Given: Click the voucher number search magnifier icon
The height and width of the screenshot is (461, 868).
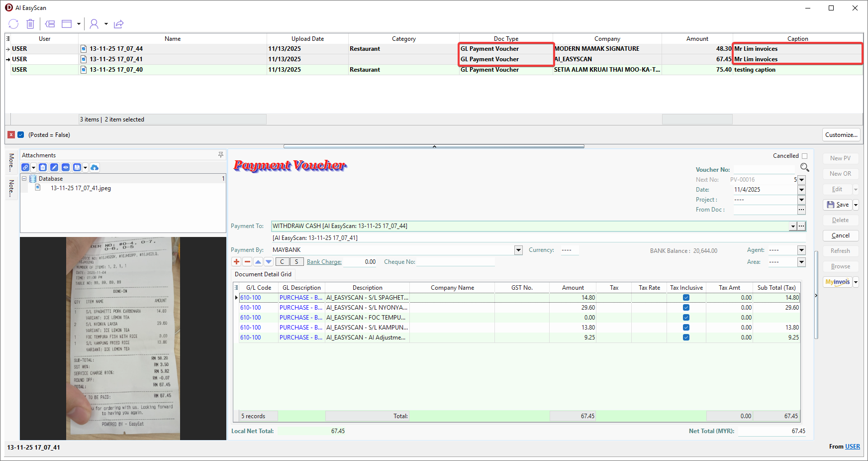Looking at the screenshot, I should tap(804, 168).
